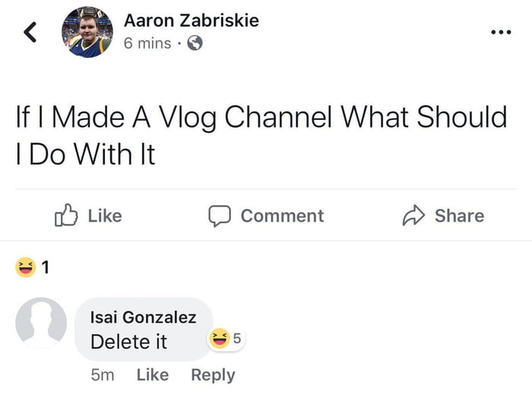Tap the thumbs-up icon on the post

(x=67, y=216)
